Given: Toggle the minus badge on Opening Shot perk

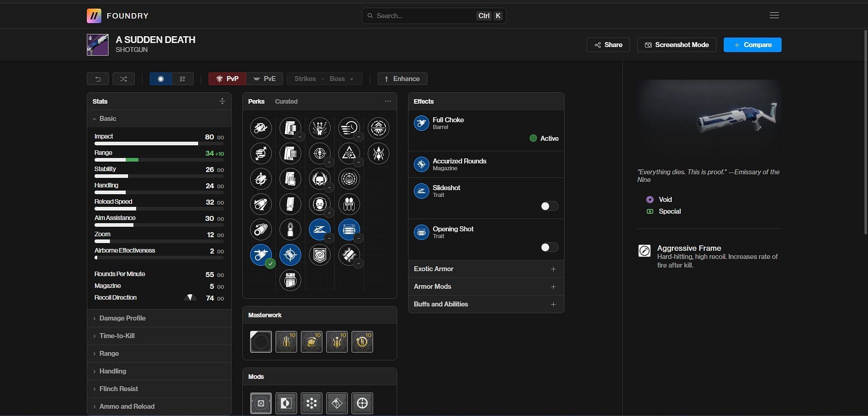Looking at the screenshot, I should pyautogui.click(x=359, y=238).
